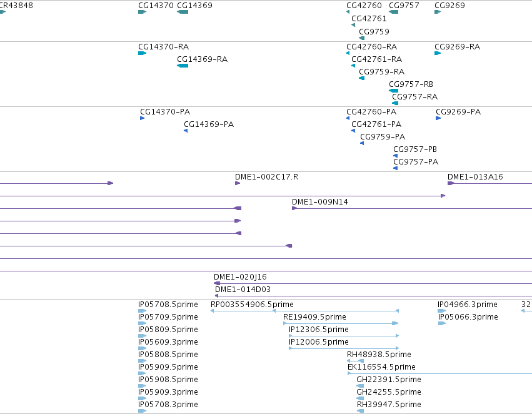This screenshot has width=532, height=414.
Task: Click transcript CG9757-RB
Action: coord(394,91)
